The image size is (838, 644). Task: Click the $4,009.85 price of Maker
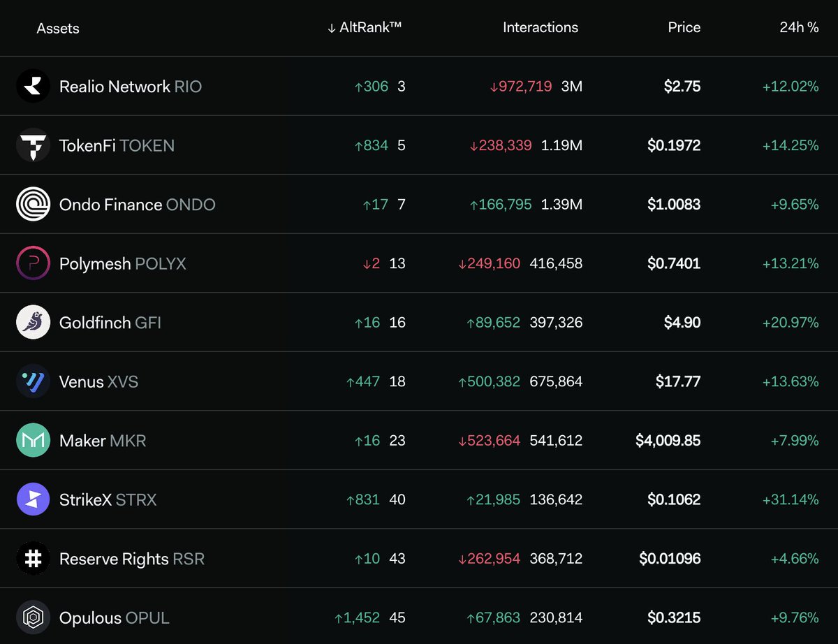(668, 441)
